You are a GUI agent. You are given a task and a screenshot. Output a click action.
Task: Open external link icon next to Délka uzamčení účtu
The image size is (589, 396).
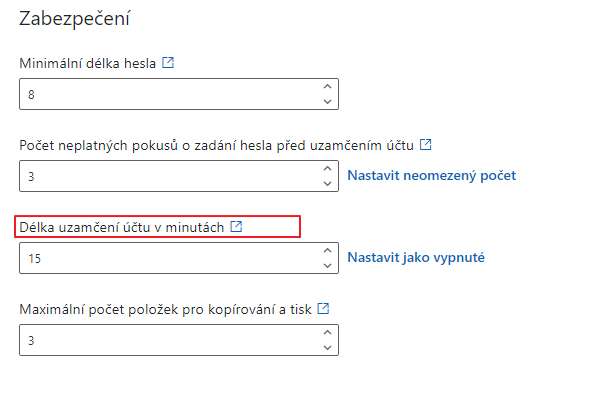236,226
